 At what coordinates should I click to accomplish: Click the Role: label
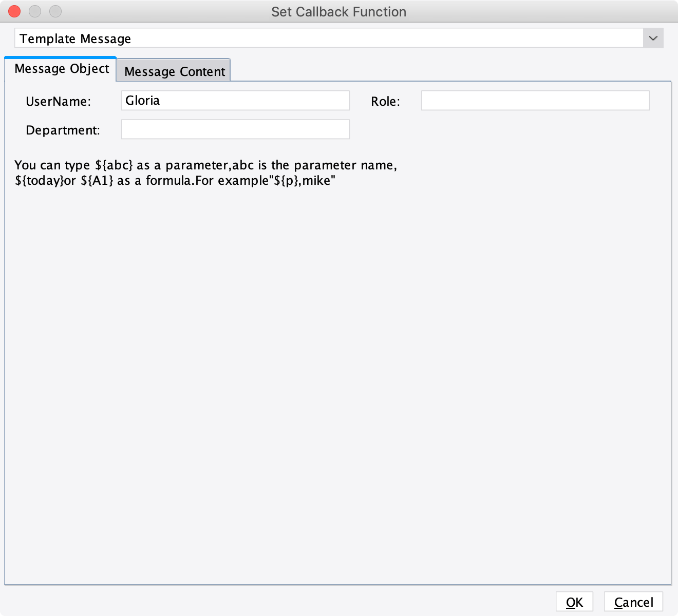pos(385,102)
